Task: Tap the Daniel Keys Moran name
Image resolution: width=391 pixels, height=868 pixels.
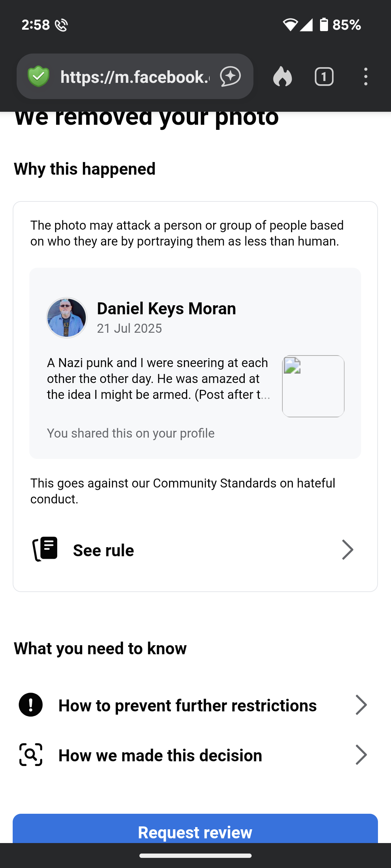Action: (167, 309)
